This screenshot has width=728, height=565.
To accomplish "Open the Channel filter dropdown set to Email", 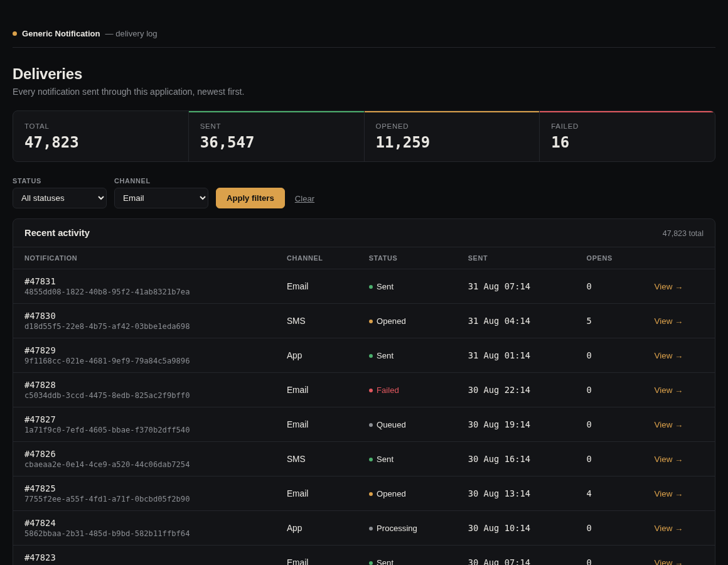I will coord(161,198).
